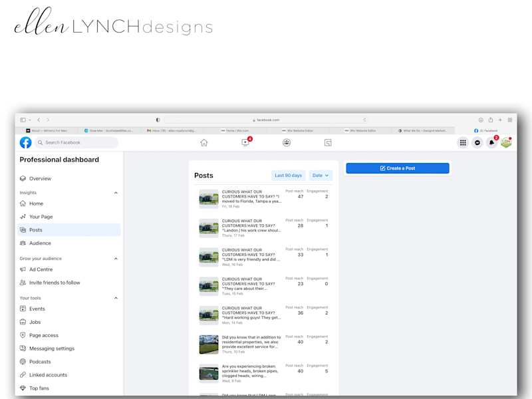Focus the Search Facebook field

(x=76, y=142)
